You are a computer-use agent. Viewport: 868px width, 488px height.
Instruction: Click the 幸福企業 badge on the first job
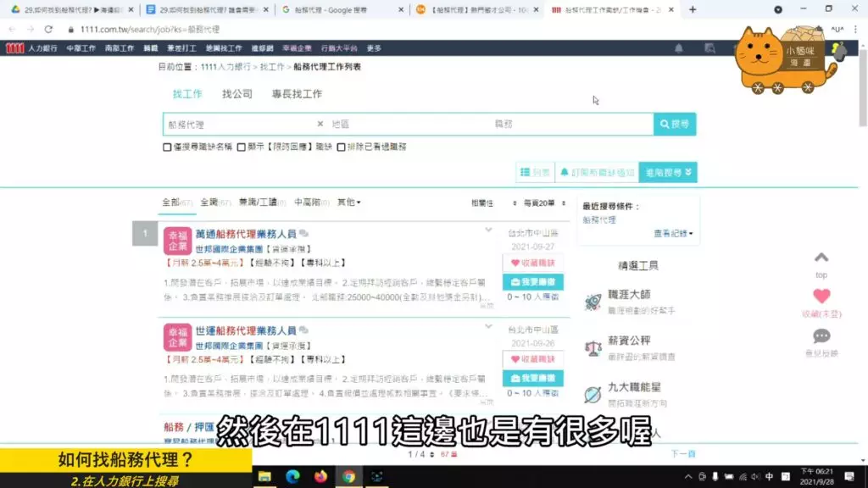(177, 241)
